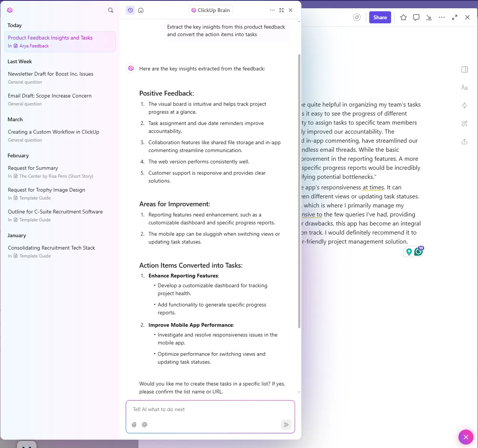Toggle the chat history clock icon
The image size is (478, 448).
(x=130, y=10)
